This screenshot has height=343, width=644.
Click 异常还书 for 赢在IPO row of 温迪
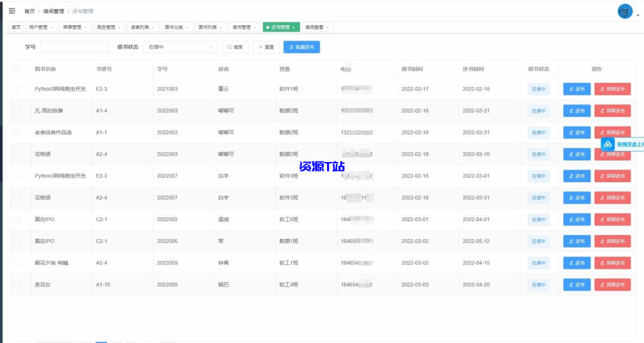point(613,219)
